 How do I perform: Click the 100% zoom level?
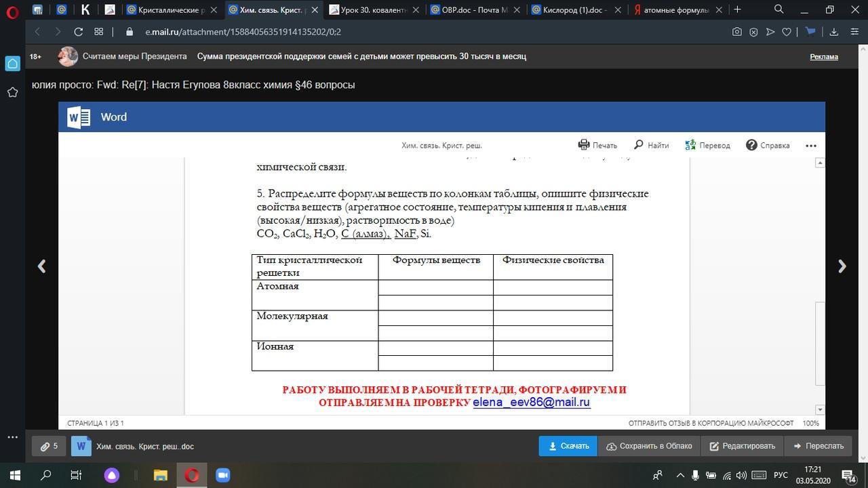pyautogui.click(x=810, y=423)
